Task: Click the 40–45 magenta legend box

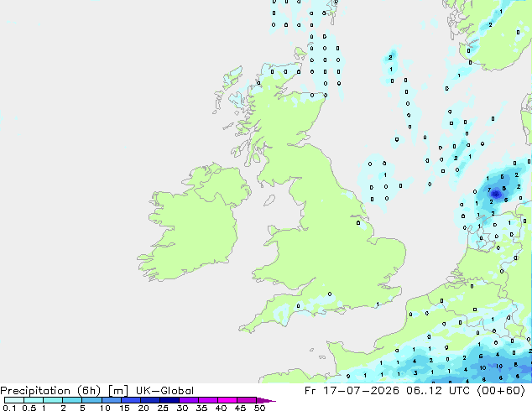Action: tap(227, 400)
